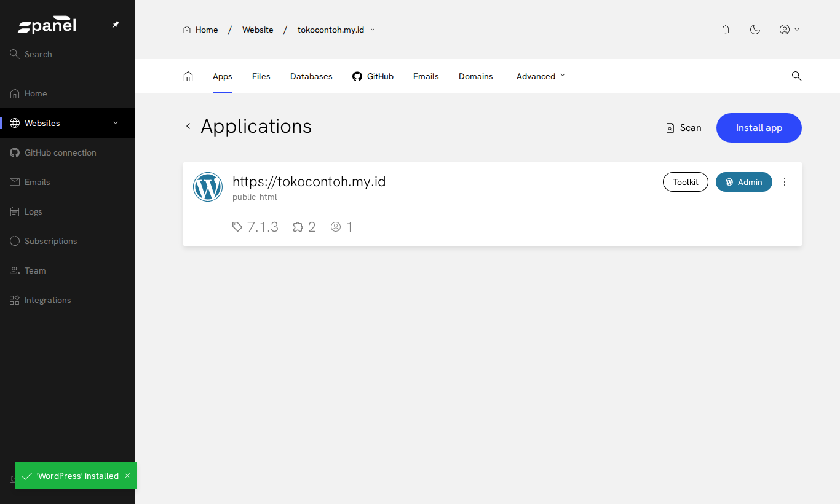This screenshot has height=504, width=840.
Task: Click the users count icon
Action: 336,227
